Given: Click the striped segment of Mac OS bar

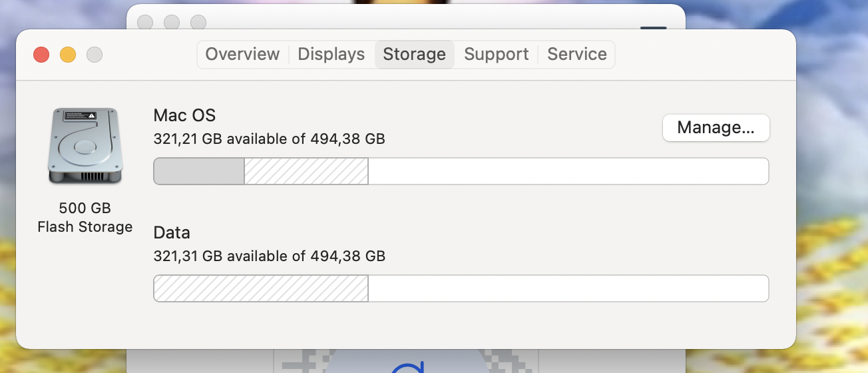Looking at the screenshot, I should [306, 171].
